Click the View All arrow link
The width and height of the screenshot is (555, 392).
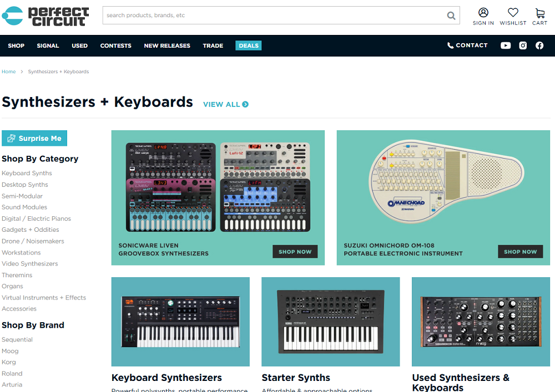pos(226,104)
